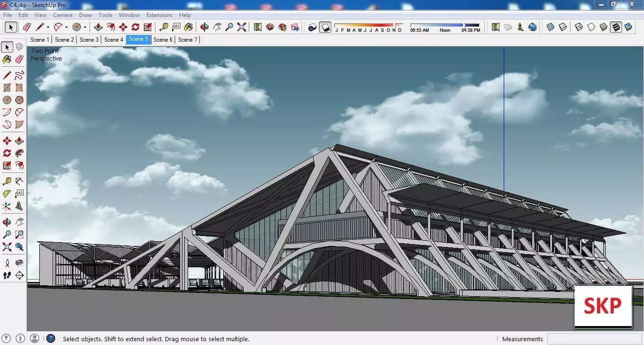Switch to Hidden Line face style
This screenshot has height=345, width=644.
(x=591, y=27)
